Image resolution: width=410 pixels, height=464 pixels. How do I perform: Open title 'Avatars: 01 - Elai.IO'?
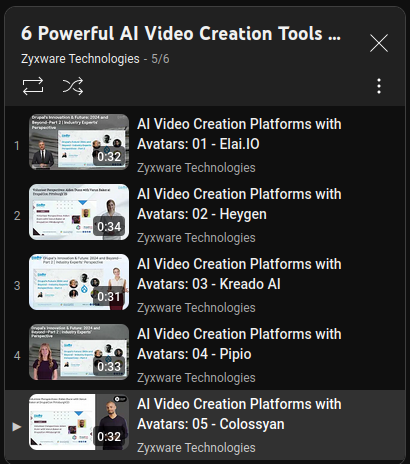[x=198, y=144]
